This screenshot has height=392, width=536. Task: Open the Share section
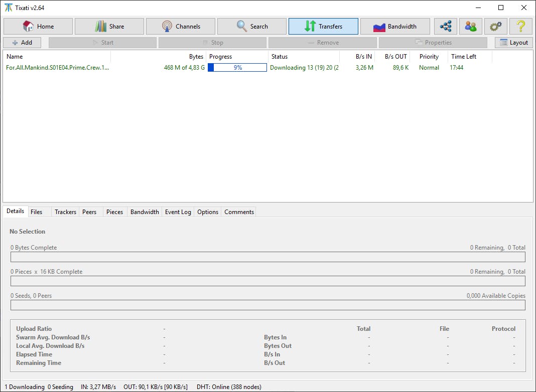pos(109,26)
